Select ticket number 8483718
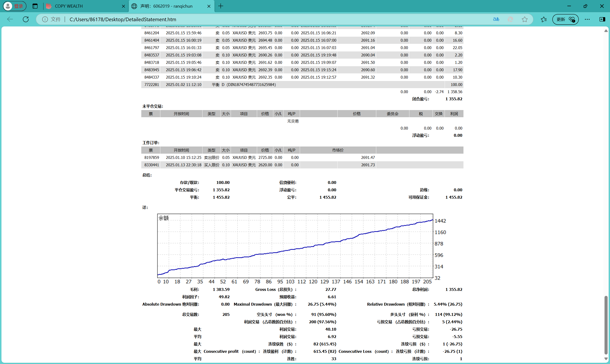 click(x=152, y=62)
